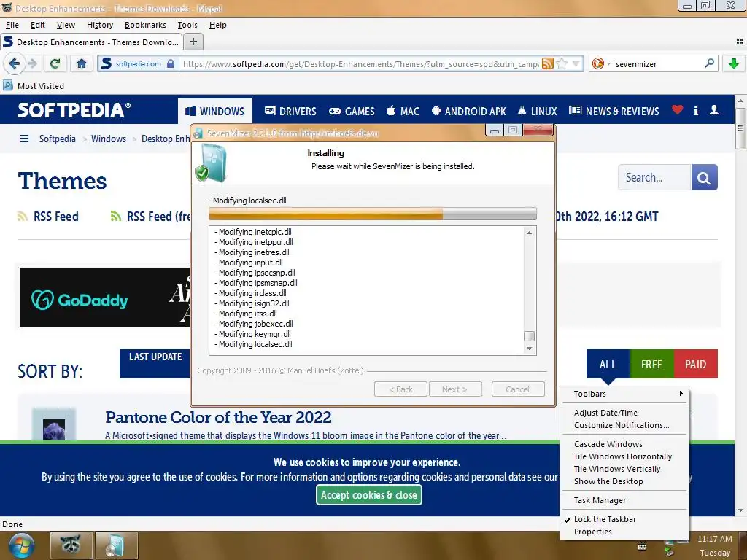
Task: Click the Windows breadcrumb link
Action: 109,139
